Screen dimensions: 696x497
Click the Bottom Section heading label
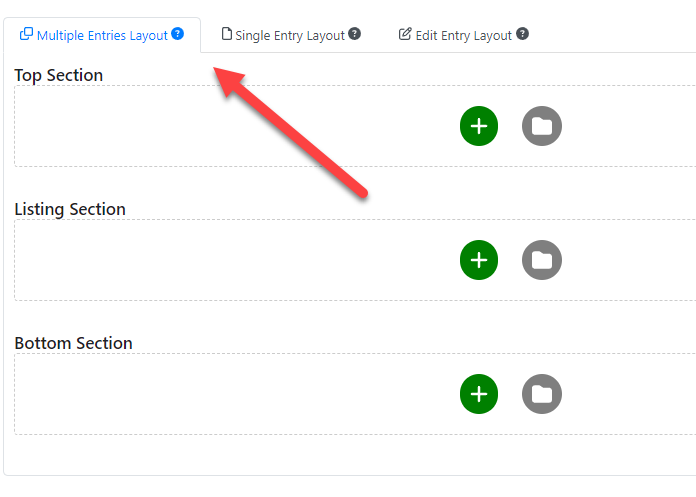pos(74,343)
